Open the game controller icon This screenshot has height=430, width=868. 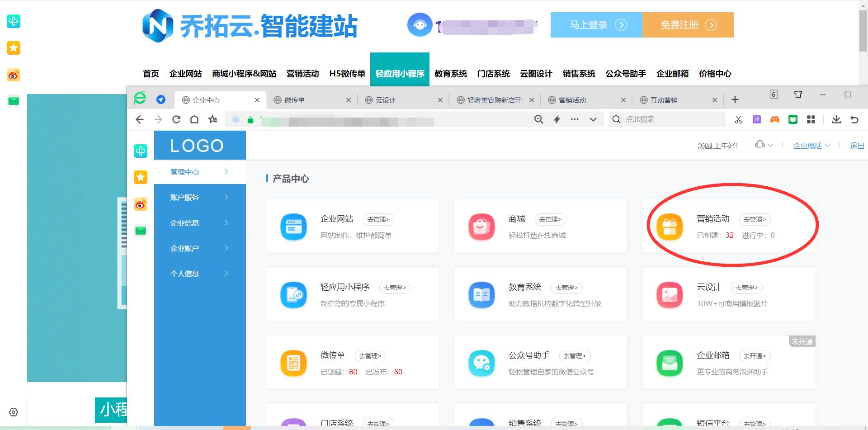pos(775,119)
